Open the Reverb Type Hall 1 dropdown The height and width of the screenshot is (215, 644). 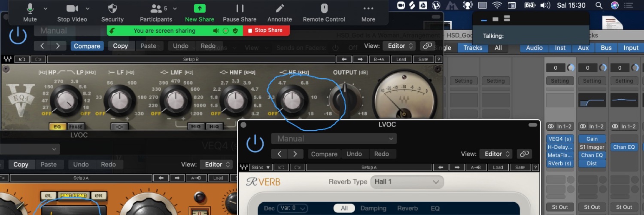(x=407, y=182)
